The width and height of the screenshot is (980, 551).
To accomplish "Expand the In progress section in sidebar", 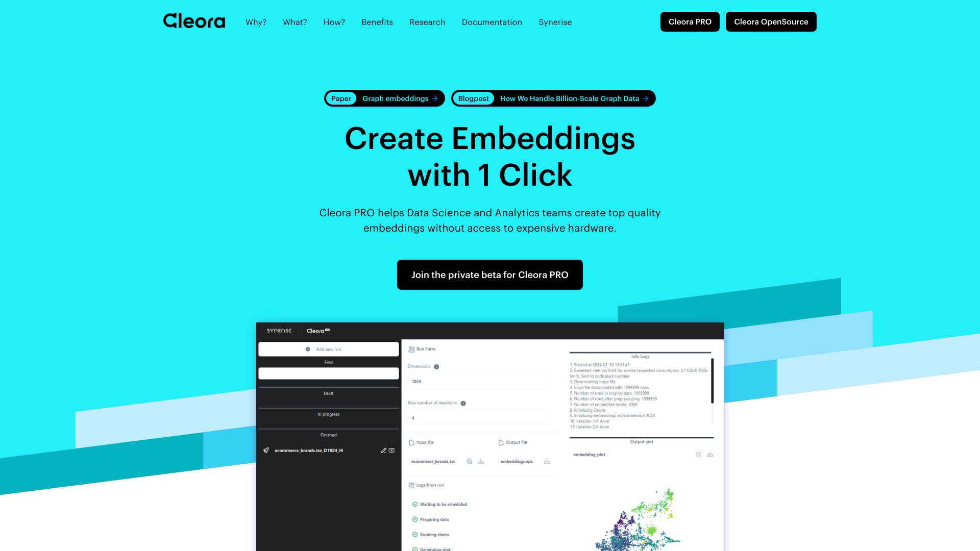I will click(x=329, y=414).
